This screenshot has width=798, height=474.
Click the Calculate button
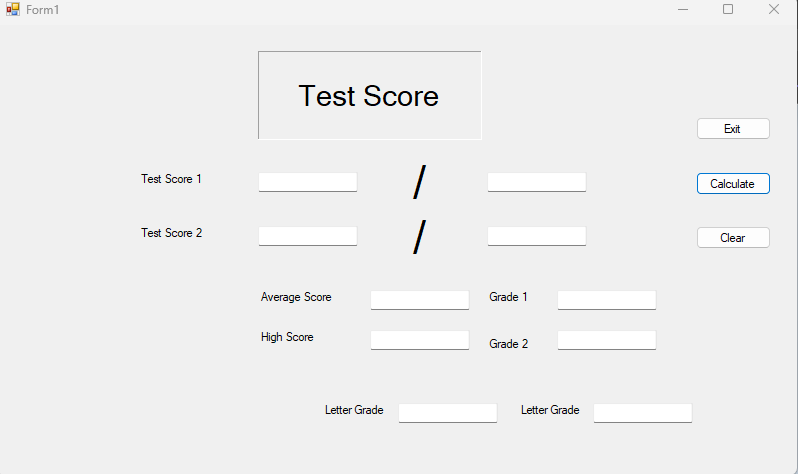733,184
